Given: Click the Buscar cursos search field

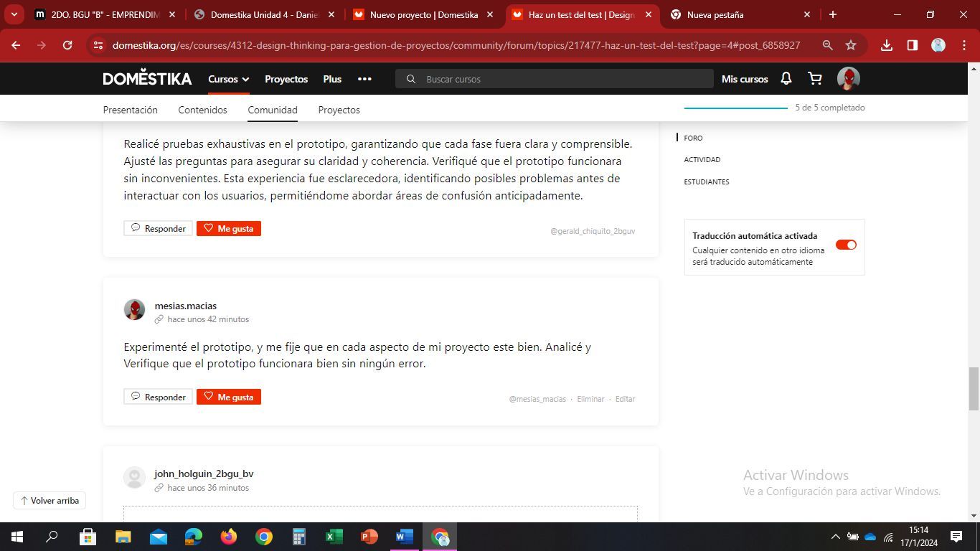Looking at the screenshot, I should pyautogui.click(x=555, y=79).
